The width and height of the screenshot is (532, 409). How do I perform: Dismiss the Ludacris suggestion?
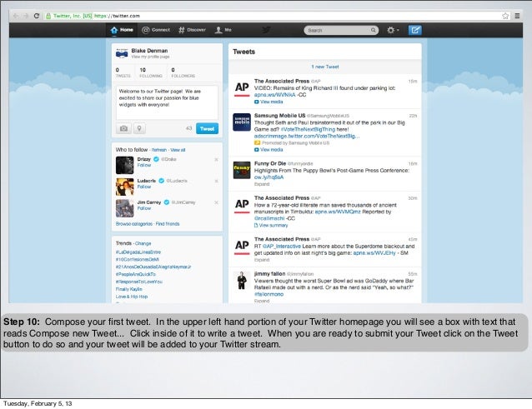216,181
